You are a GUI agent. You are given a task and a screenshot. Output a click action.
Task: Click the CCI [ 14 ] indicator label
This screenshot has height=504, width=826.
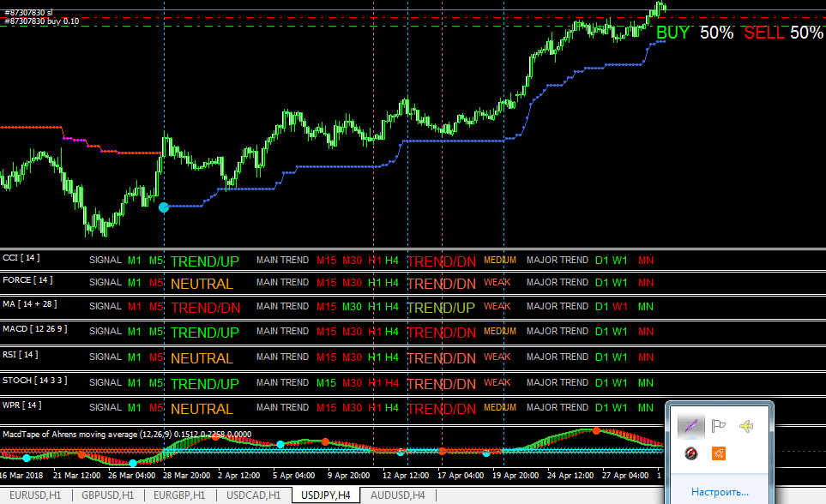[21, 257]
